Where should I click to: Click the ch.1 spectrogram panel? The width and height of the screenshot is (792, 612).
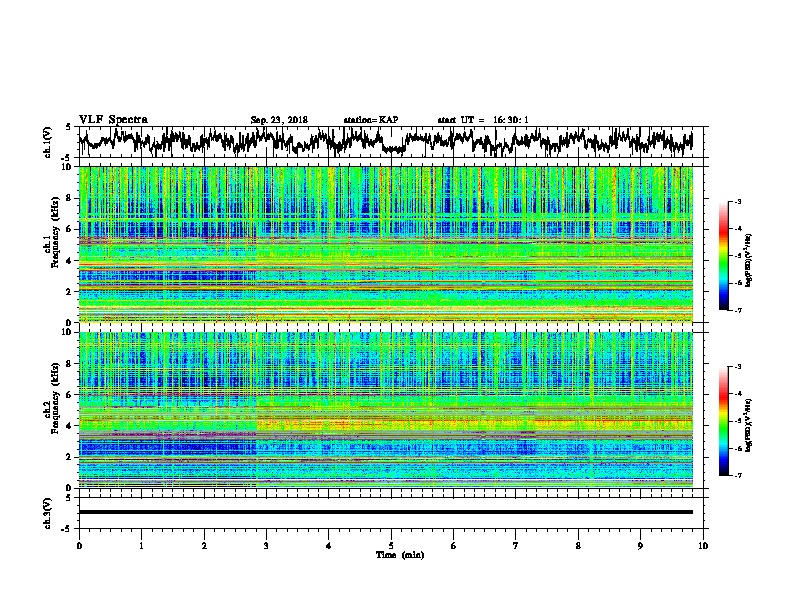385,244
